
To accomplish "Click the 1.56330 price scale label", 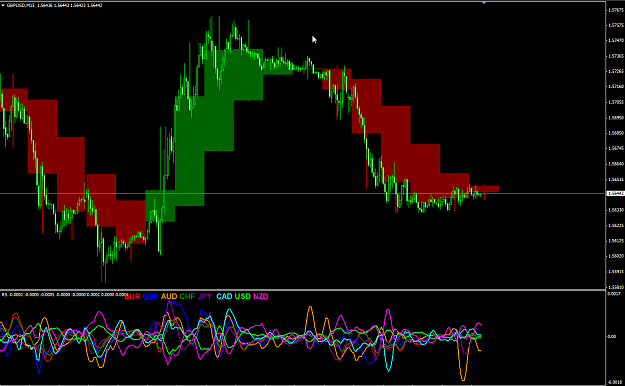I will pyautogui.click(x=616, y=210).
